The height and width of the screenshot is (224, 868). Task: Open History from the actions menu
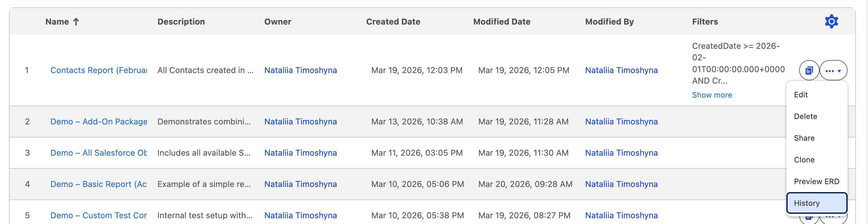[807, 203]
